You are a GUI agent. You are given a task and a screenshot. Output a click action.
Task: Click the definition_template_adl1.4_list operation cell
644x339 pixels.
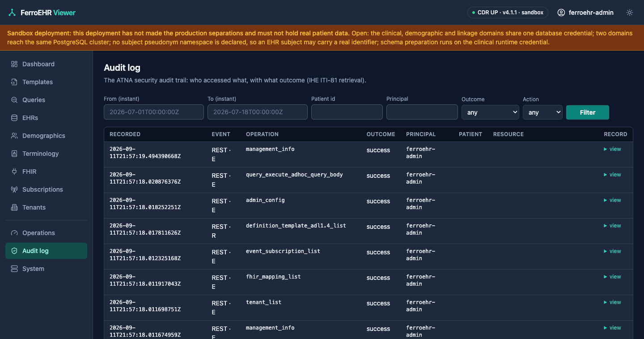tap(296, 226)
